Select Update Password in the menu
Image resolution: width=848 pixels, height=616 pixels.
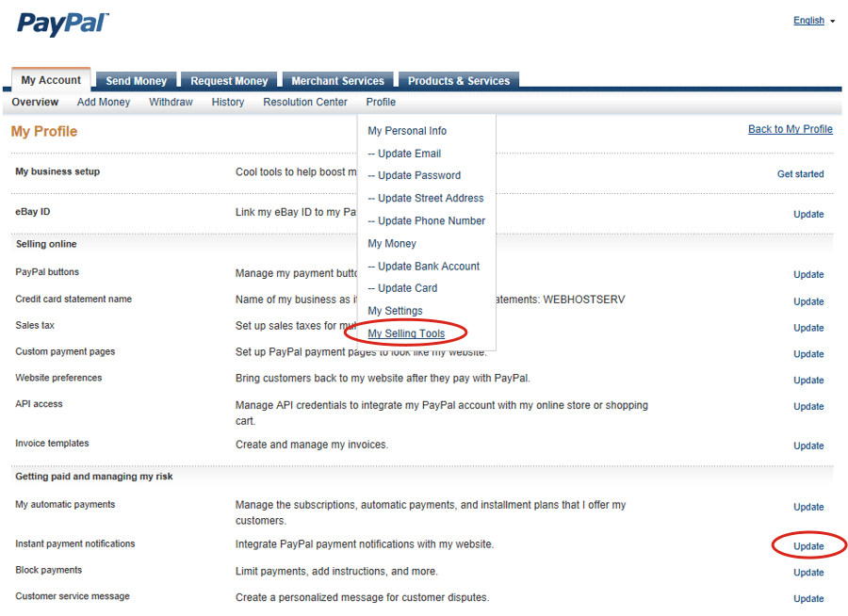coord(415,175)
